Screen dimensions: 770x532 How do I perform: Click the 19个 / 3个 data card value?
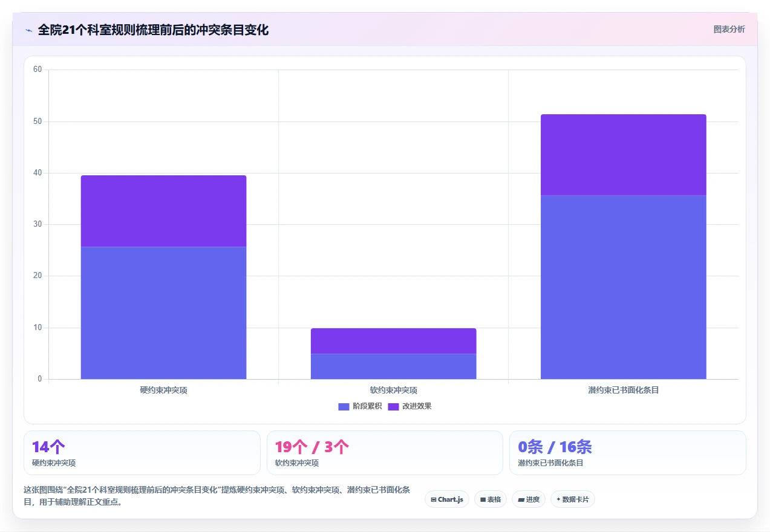tap(312, 447)
